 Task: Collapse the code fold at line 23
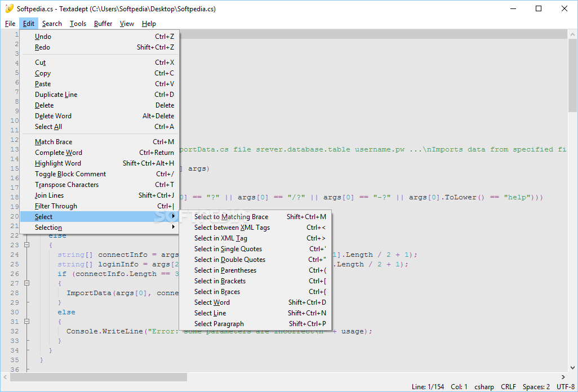tap(27, 244)
